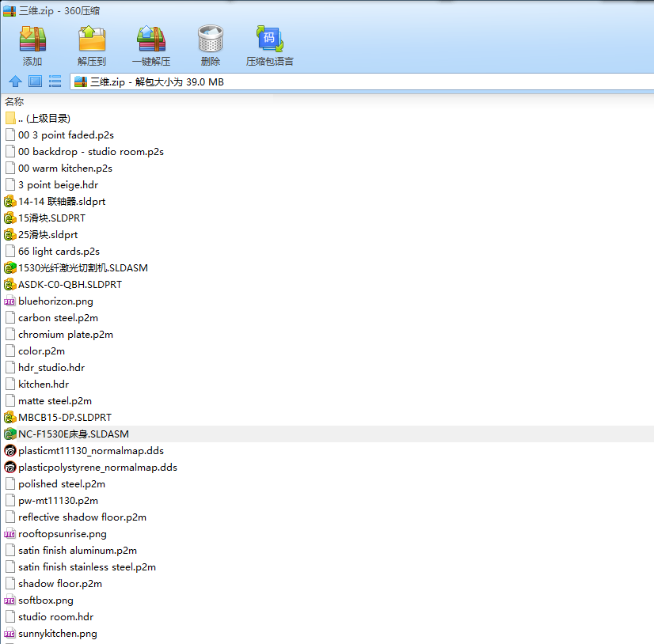654x644 pixels.
Task: Open the 压缩包语言 archive language icon
Action: coord(269,39)
